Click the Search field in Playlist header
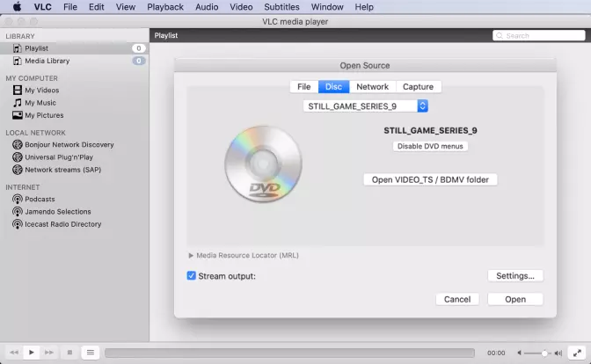591x364 pixels. click(x=539, y=35)
